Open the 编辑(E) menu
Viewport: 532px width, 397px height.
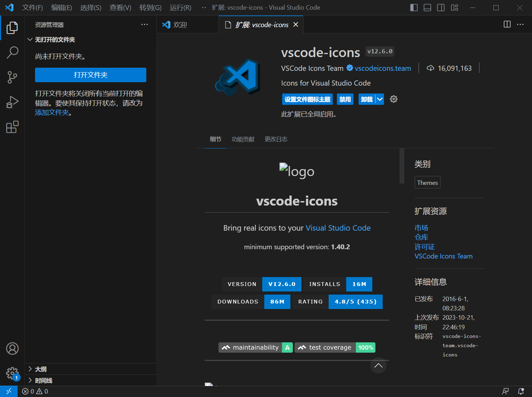point(62,8)
